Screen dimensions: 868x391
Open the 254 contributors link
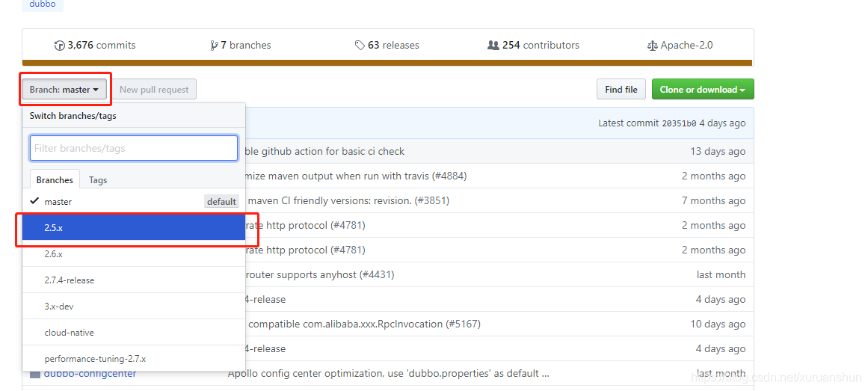point(533,46)
